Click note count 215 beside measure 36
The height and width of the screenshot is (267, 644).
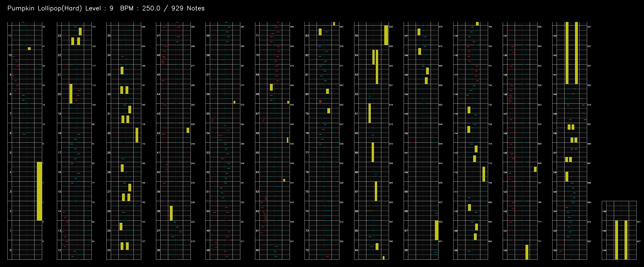tap(193, 241)
